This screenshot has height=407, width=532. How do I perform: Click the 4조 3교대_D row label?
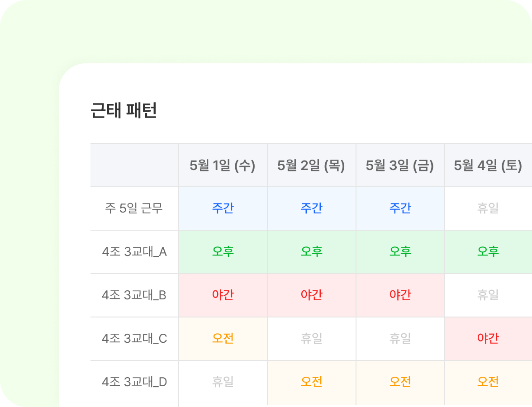(134, 382)
